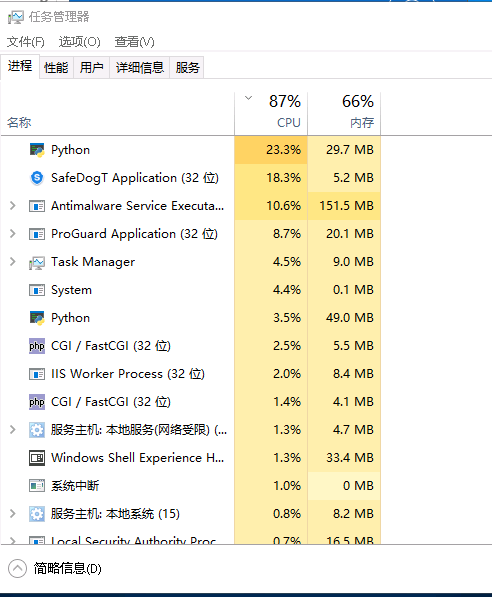
Task: Select the Python icon with 49.0 MB memory
Action: pyautogui.click(x=37, y=318)
